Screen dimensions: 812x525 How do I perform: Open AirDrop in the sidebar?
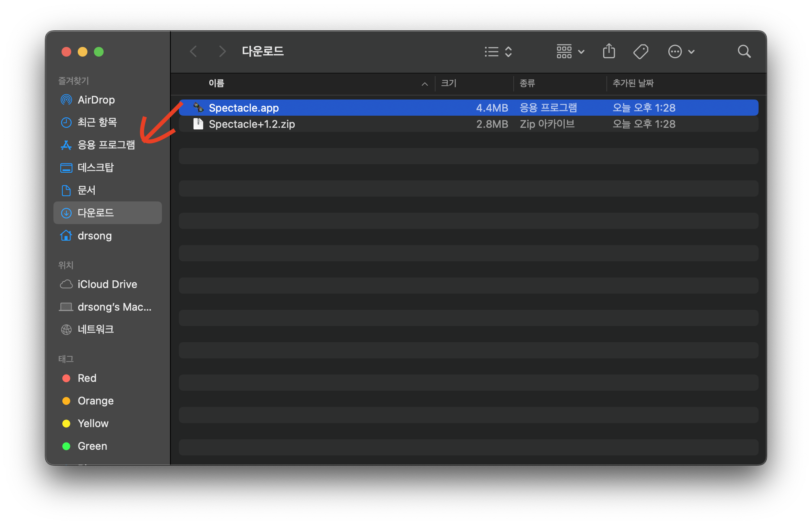click(x=96, y=99)
